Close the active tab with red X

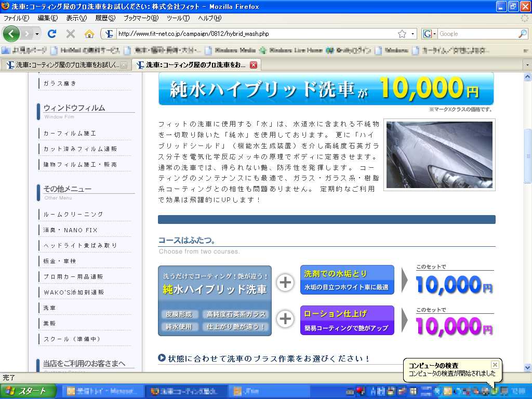[x=254, y=65]
